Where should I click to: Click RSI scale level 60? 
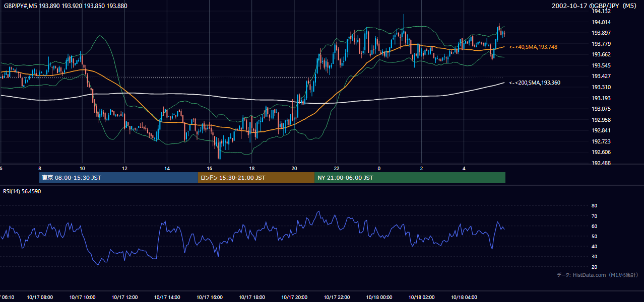coord(594,226)
